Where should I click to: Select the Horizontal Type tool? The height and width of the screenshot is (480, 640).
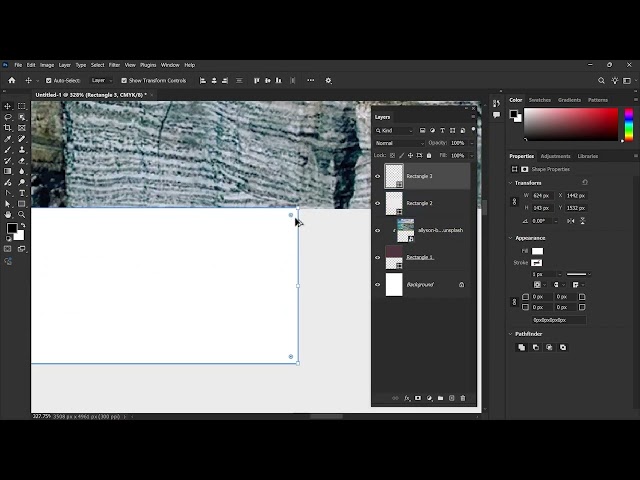(x=22, y=193)
